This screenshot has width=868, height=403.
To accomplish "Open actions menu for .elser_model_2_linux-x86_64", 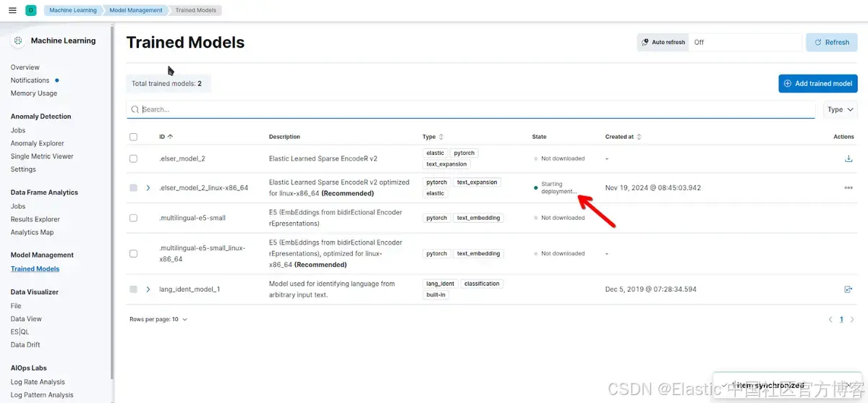I will [848, 188].
